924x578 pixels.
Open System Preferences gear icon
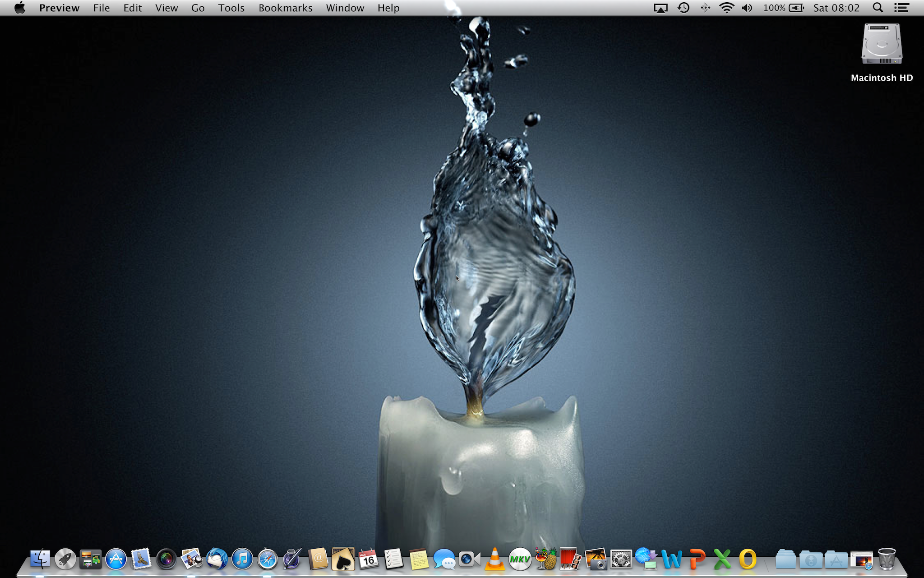(x=621, y=559)
